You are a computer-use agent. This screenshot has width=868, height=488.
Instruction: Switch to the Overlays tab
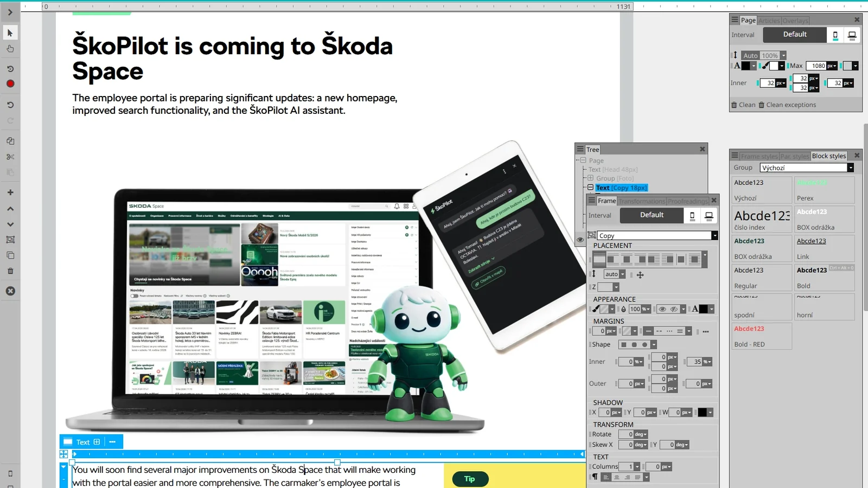(x=795, y=21)
